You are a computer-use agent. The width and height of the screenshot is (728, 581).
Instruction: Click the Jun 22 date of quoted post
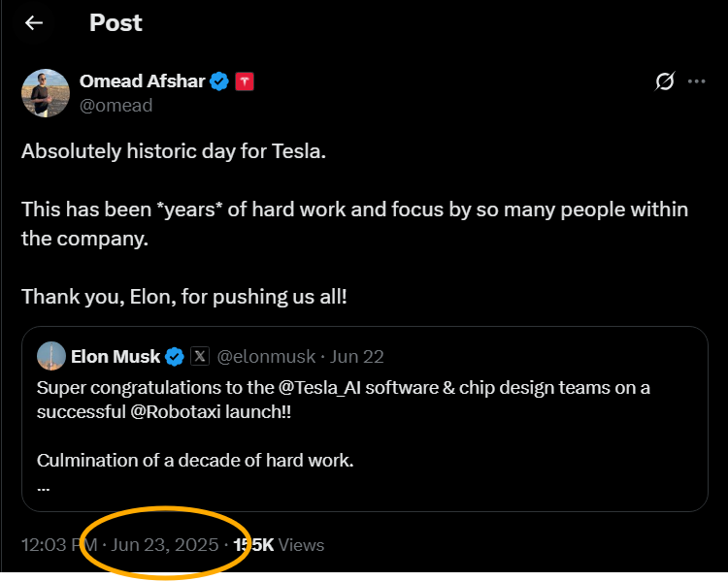356,357
